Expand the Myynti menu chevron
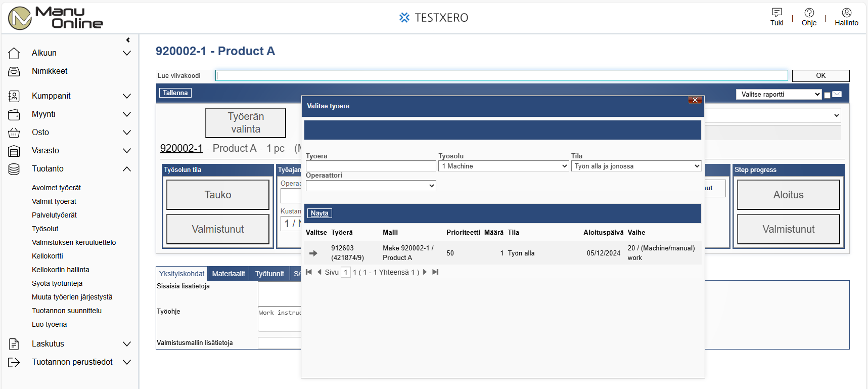The width and height of the screenshot is (868, 389). (127, 114)
